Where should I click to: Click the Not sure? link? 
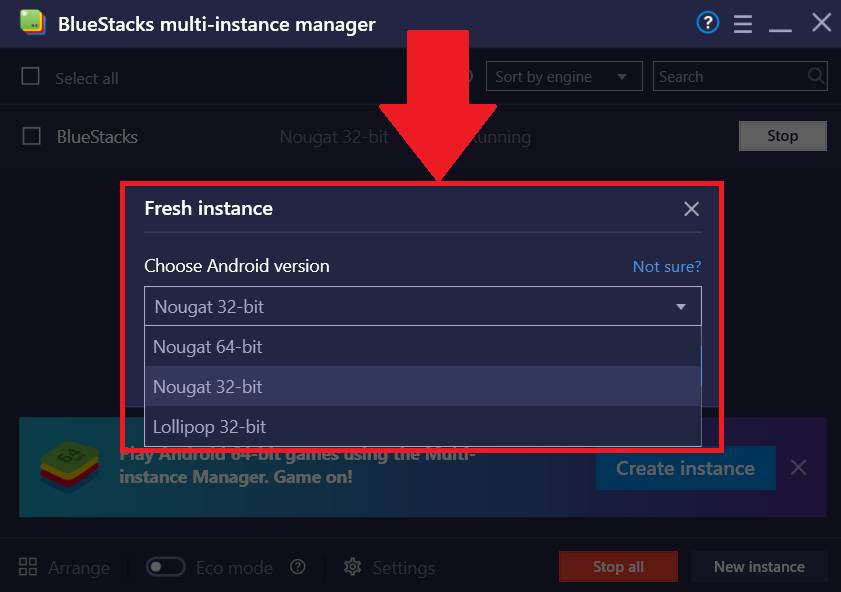pyautogui.click(x=667, y=267)
